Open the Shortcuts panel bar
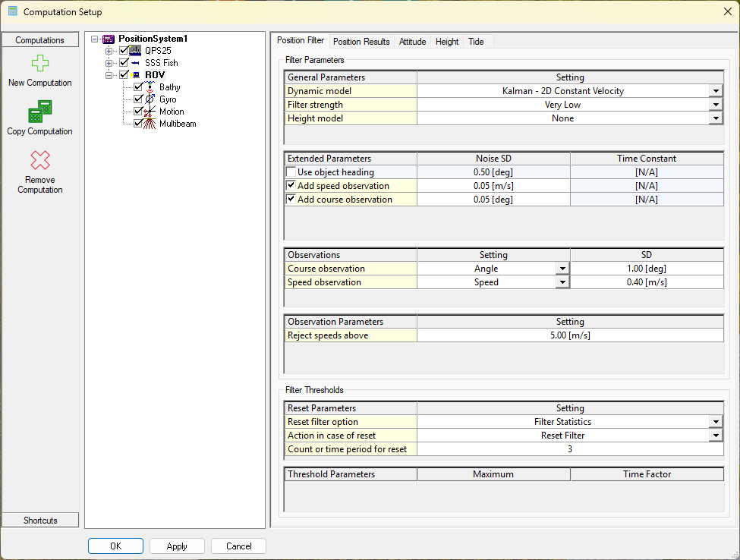 40,520
